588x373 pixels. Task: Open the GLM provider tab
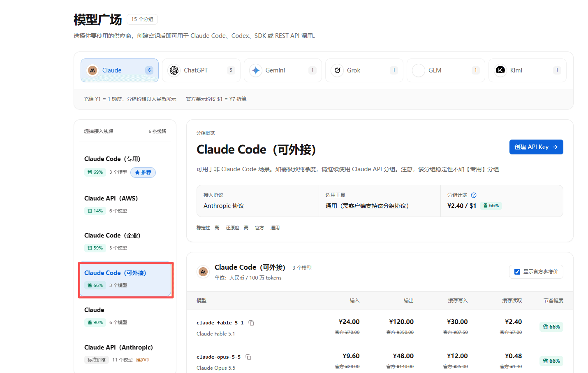446,70
